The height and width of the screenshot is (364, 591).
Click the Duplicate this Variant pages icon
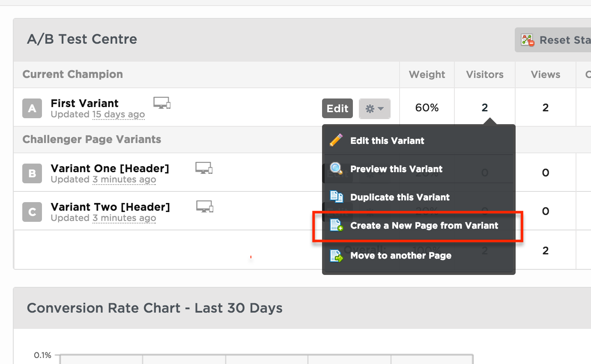pyautogui.click(x=336, y=197)
